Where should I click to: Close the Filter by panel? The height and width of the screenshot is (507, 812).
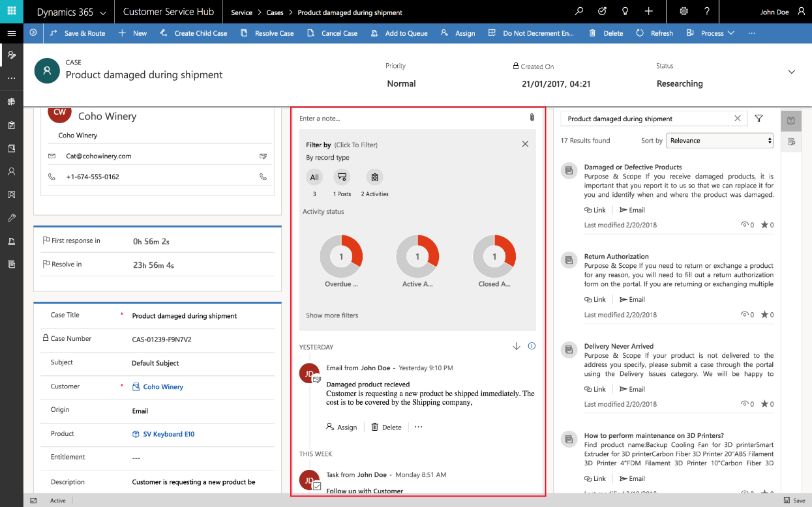525,144
